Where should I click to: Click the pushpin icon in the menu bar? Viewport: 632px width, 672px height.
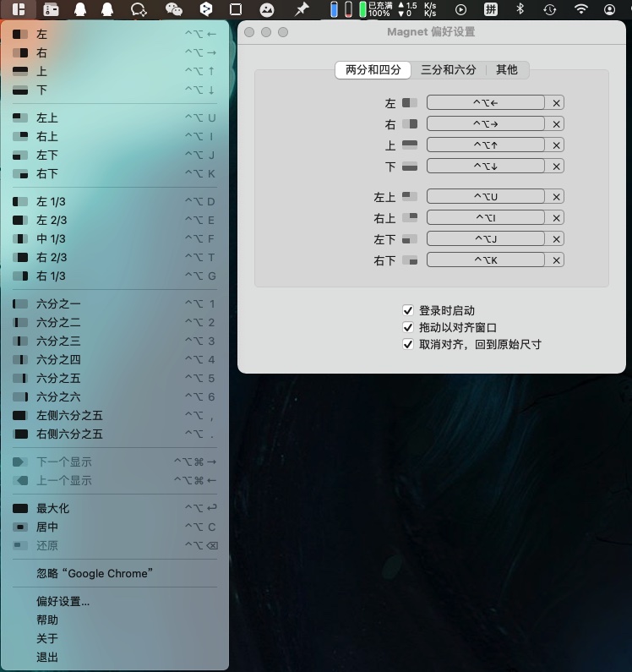click(302, 9)
